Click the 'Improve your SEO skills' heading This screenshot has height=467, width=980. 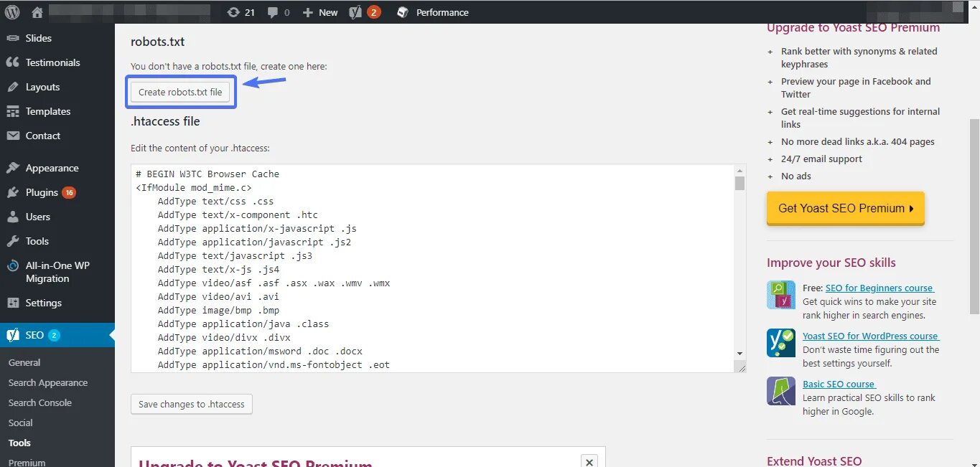[831, 263]
